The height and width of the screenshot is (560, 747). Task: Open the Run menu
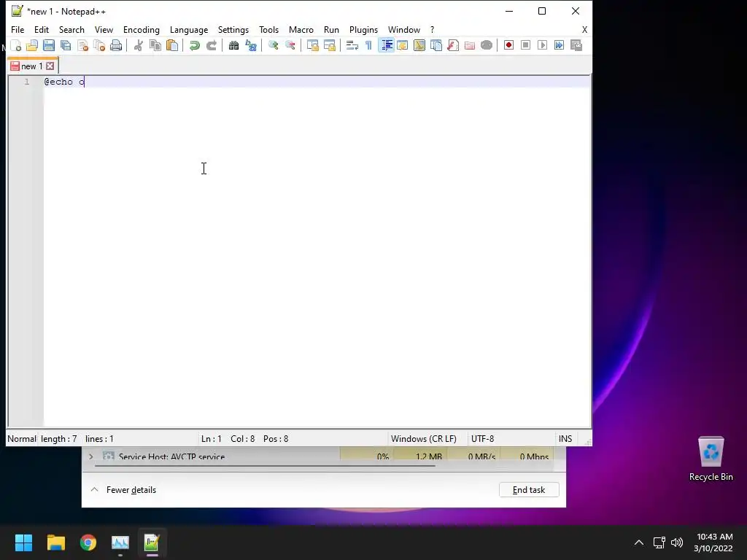click(332, 29)
